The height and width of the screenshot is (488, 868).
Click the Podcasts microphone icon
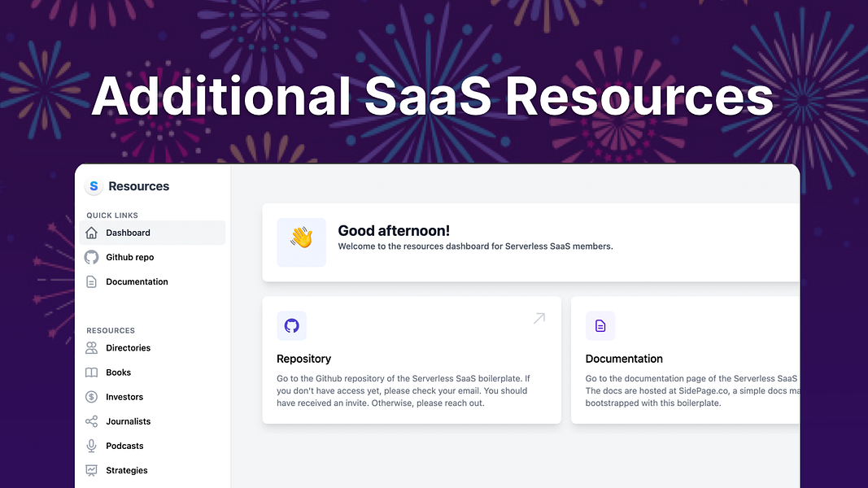[91, 446]
